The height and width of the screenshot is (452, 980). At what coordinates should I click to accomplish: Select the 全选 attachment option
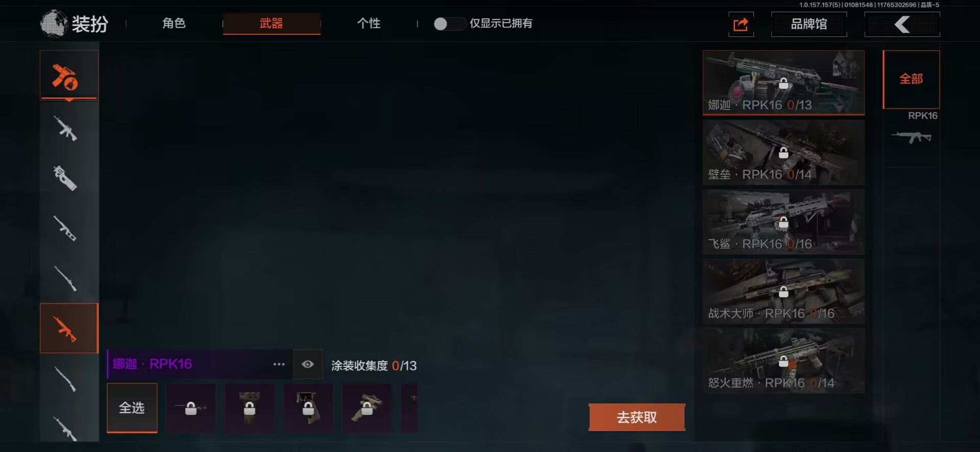[x=132, y=408]
